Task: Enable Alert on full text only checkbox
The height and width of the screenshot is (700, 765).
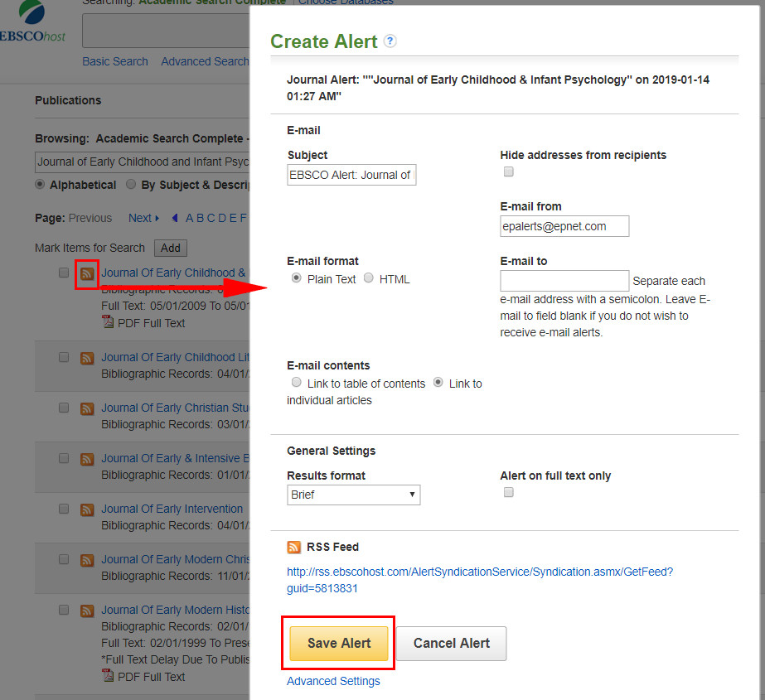Action: (508, 492)
